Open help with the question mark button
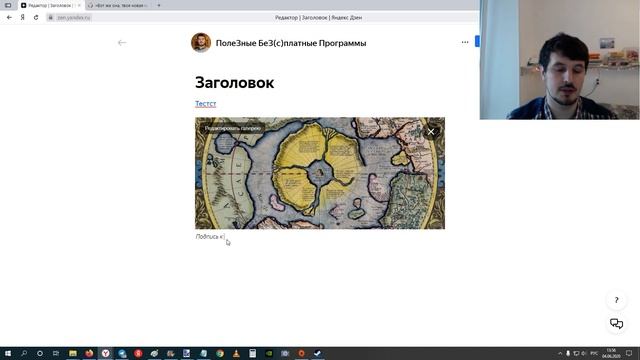Image resolution: width=640 pixels, height=360 pixels. click(x=616, y=300)
